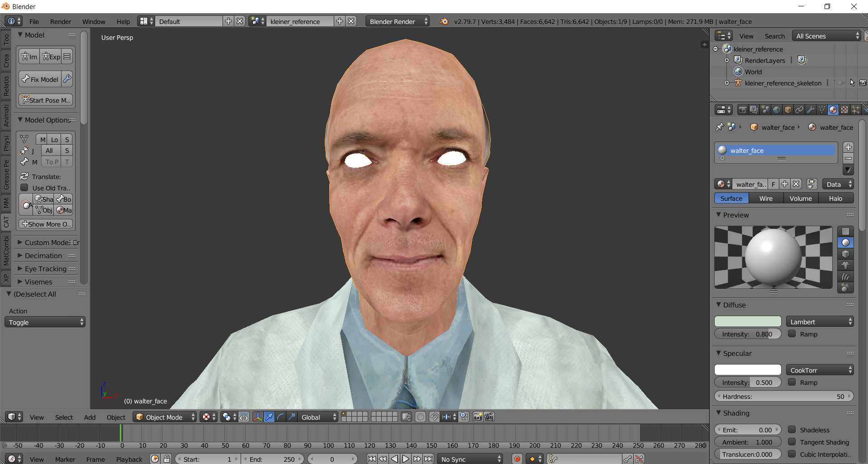
Task: Open the Window menu
Action: point(94,21)
